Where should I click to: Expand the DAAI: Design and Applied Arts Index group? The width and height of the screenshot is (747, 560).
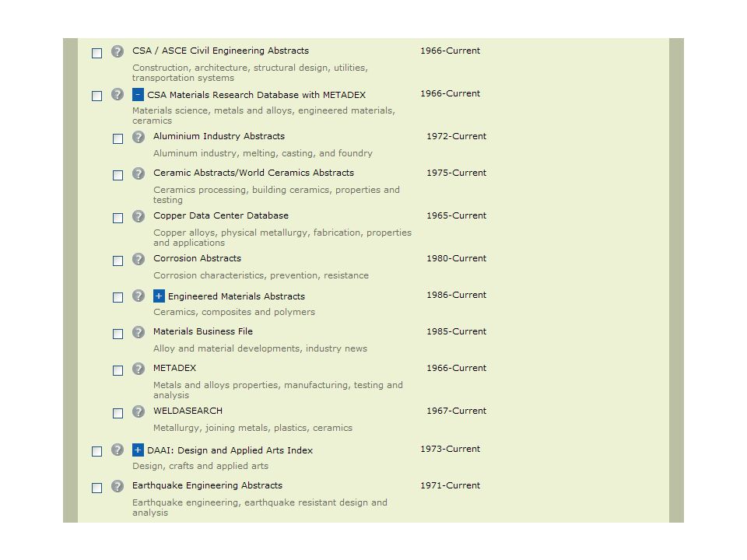click(138, 450)
